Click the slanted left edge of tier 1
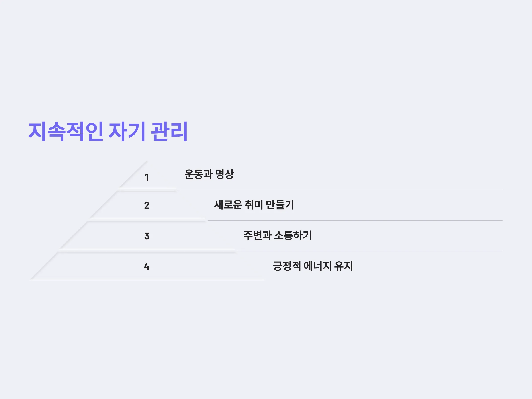The image size is (532, 399). 133,174
